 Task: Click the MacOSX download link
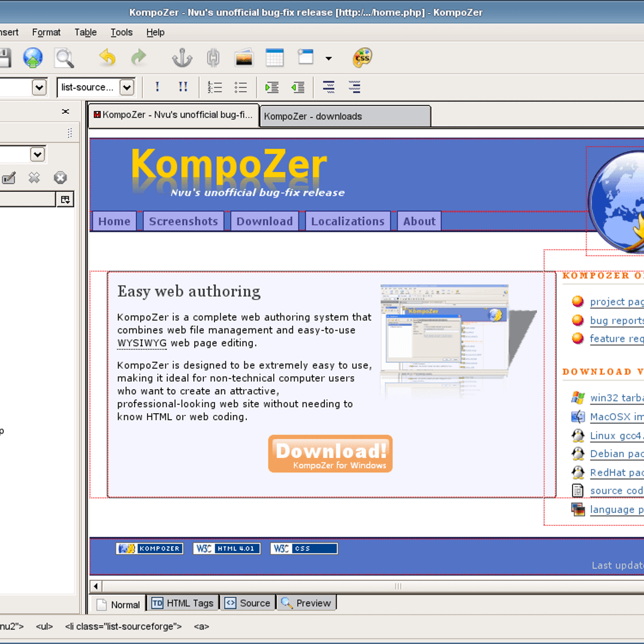pos(617,416)
